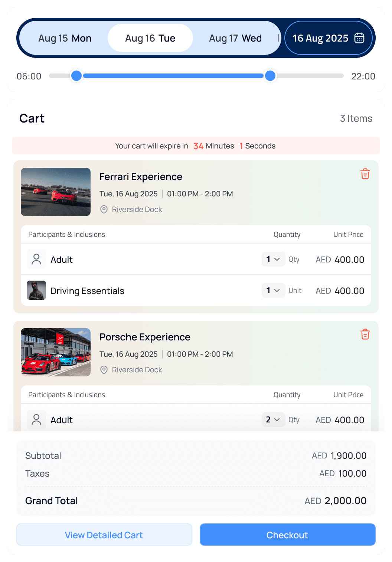Open the calendar date picker icon
392x562 pixels.
click(359, 38)
